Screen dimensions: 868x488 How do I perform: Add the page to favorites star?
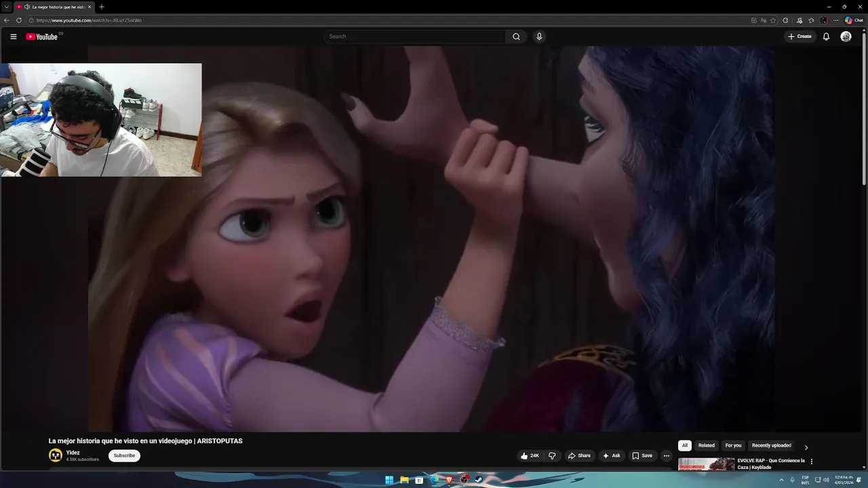(773, 20)
